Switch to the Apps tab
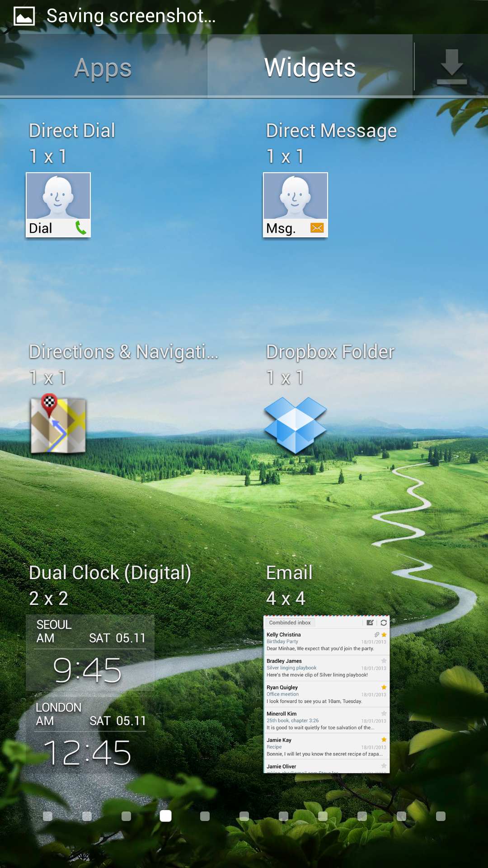488x868 pixels. coord(103,68)
